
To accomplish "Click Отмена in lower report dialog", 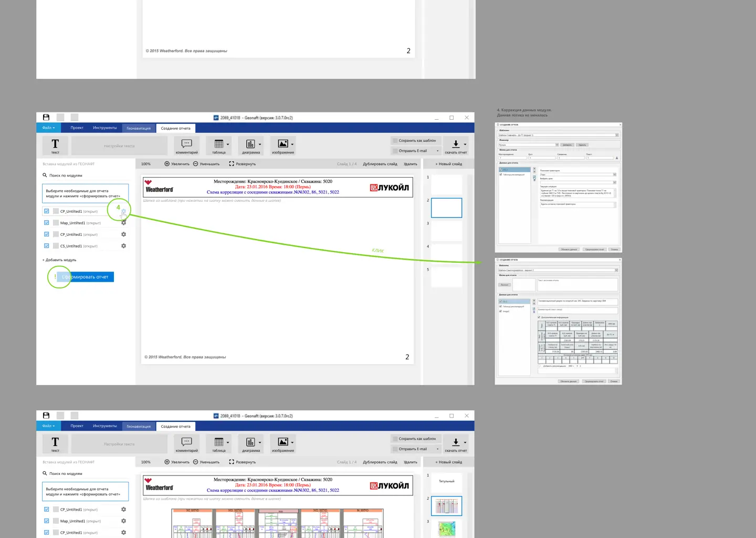I will 614,381.
